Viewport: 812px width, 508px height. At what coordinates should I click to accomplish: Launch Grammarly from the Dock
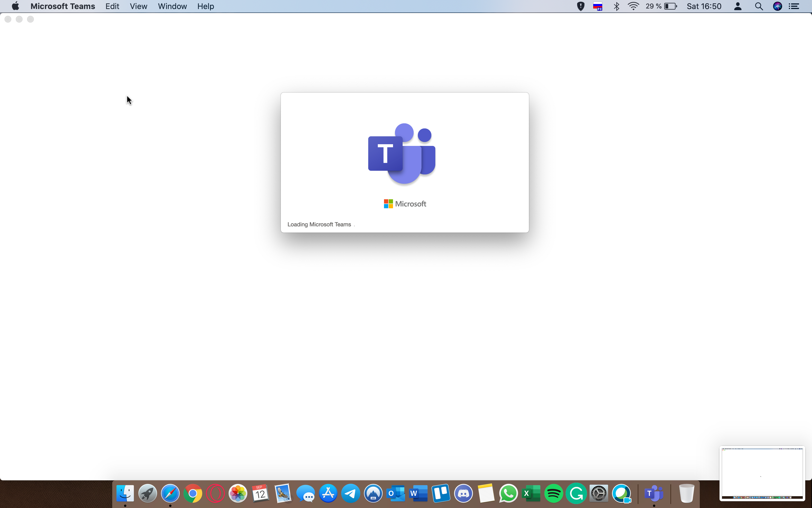pyautogui.click(x=576, y=493)
